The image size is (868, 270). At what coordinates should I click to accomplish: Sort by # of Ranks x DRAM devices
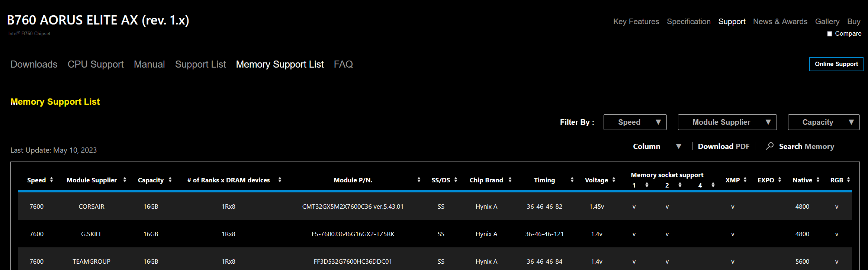pos(280,180)
